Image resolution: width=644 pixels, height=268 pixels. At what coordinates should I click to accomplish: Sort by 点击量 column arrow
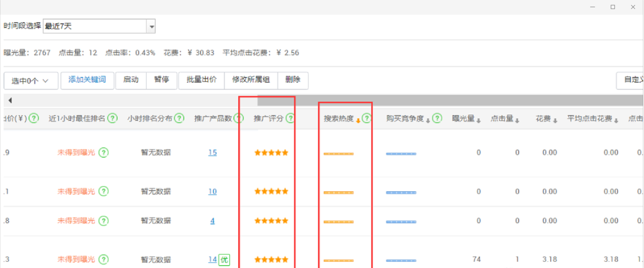pos(517,120)
